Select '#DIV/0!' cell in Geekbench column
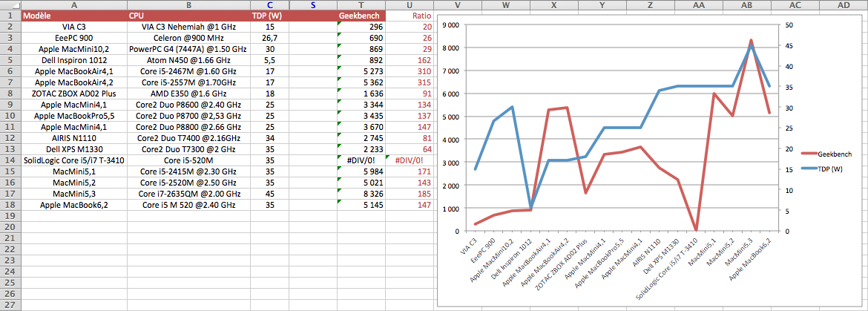 coord(361,160)
